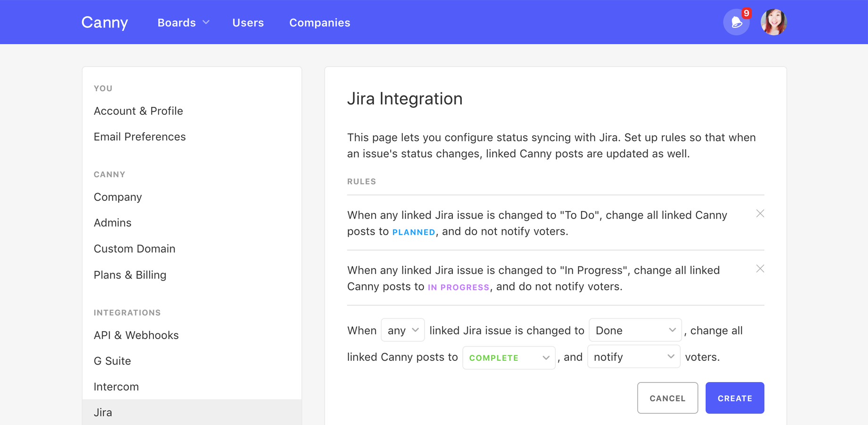Open Custom Domain settings
This screenshot has width=868, height=425.
pos(134,248)
